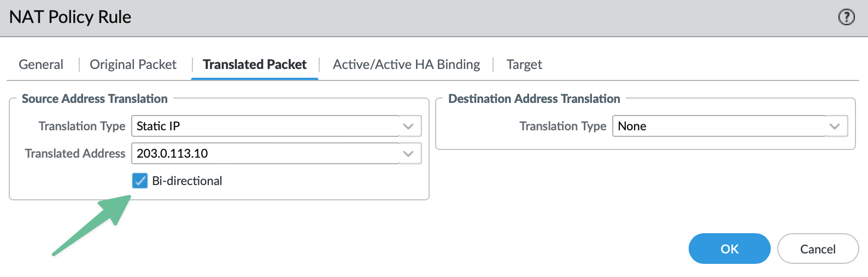This screenshot has height=277, width=868.
Task: Click the 203.0.113.10 address field
Action: coord(266,153)
